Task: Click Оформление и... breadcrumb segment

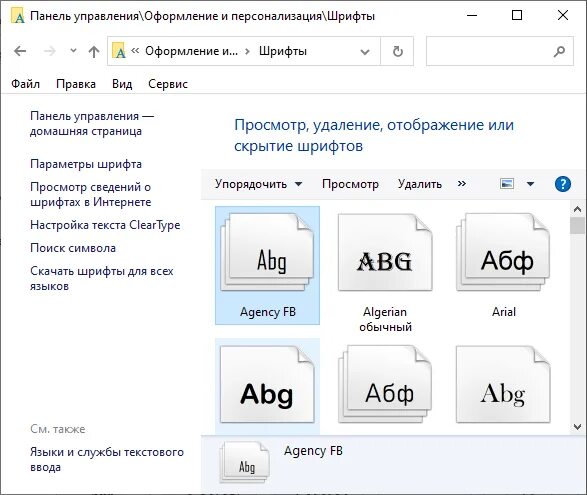Action: click(x=191, y=51)
